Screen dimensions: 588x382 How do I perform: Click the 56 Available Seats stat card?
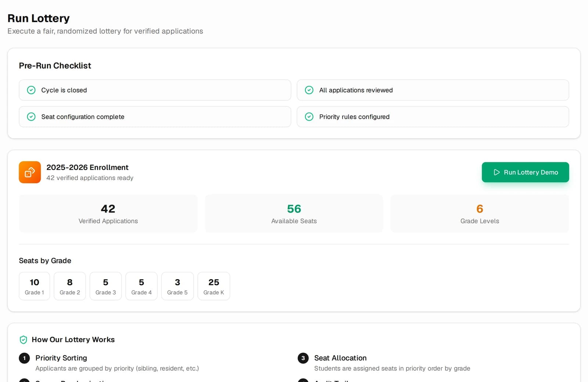tap(294, 213)
